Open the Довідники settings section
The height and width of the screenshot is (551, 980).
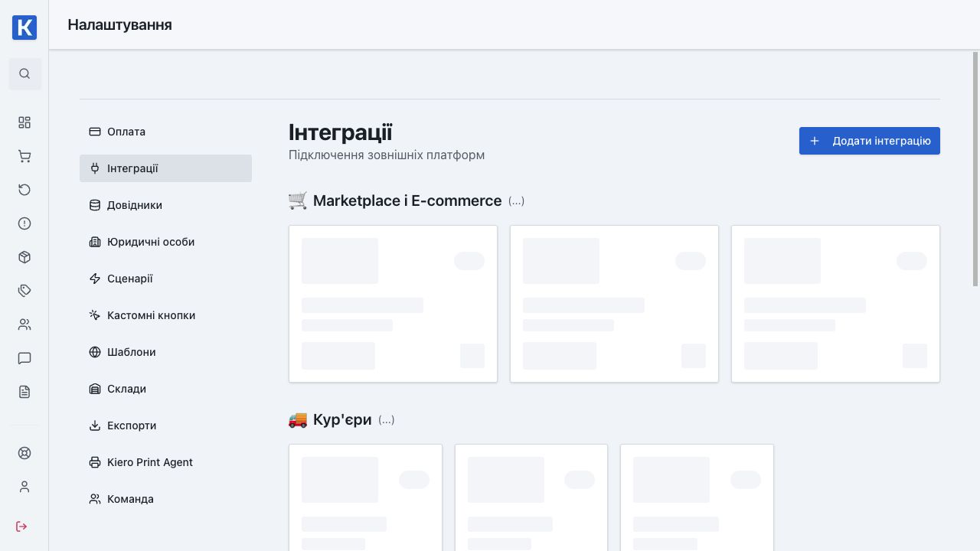coord(165,205)
